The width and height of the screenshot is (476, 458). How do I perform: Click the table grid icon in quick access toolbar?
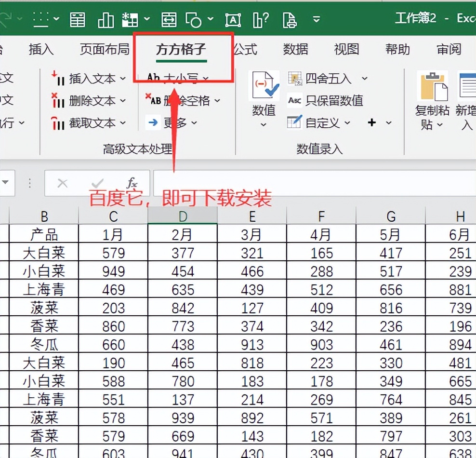[130, 20]
